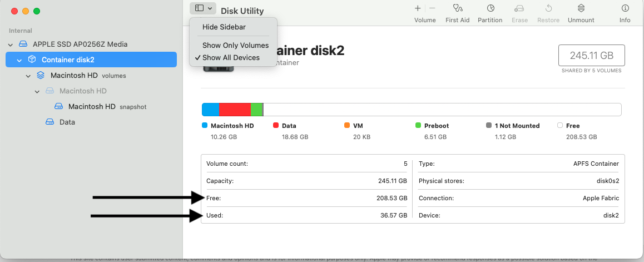This screenshot has width=644, height=262.
Task: Click the 6.51 GB Preboot size
Action: [435, 137]
